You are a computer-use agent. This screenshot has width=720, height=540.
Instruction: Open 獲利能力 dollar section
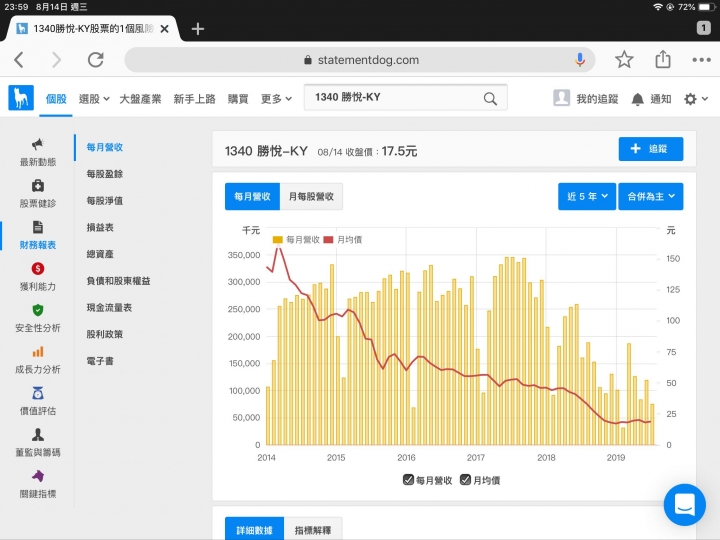[38, 276]
